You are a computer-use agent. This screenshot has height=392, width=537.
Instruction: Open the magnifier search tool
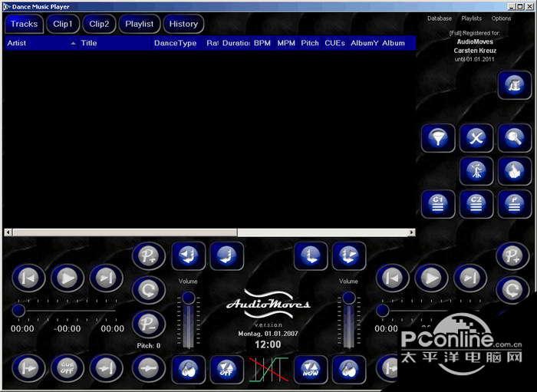point(515,138)
